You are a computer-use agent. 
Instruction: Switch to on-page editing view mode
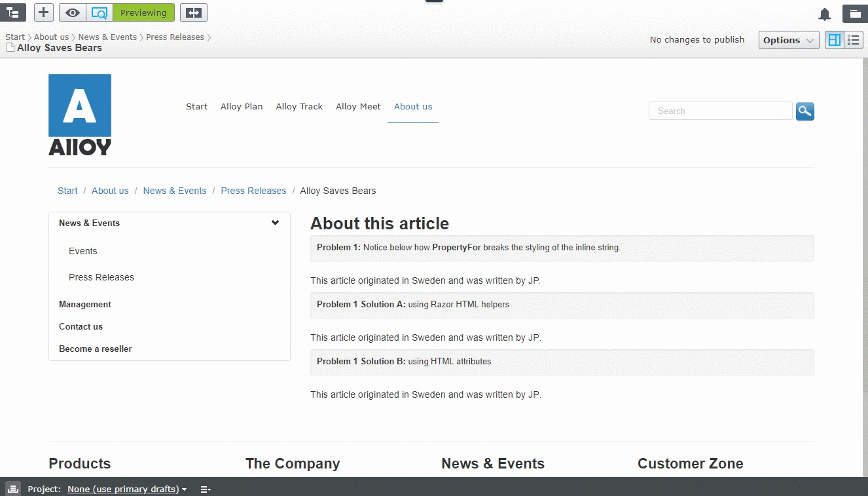pos(834,40)
